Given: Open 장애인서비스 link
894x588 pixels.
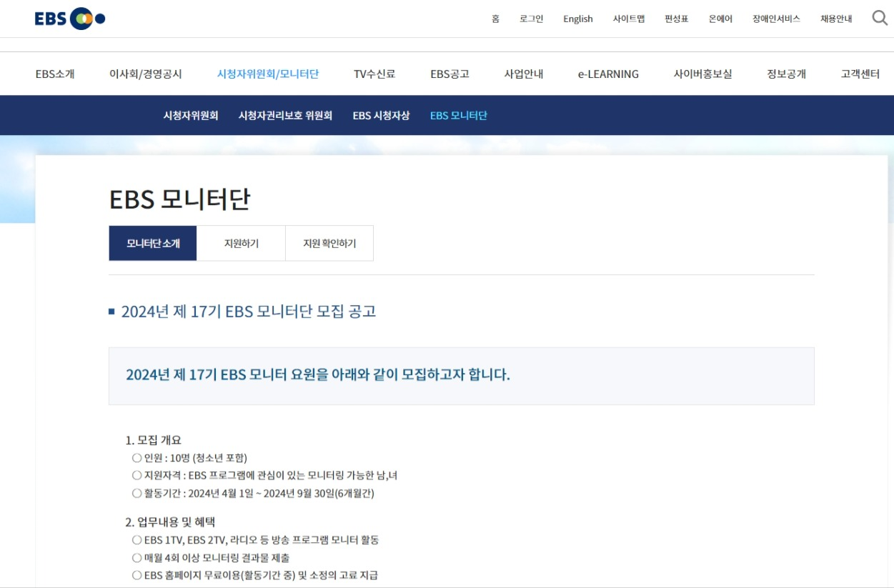Looking at the screenshot, I should [x=776, y=19].
